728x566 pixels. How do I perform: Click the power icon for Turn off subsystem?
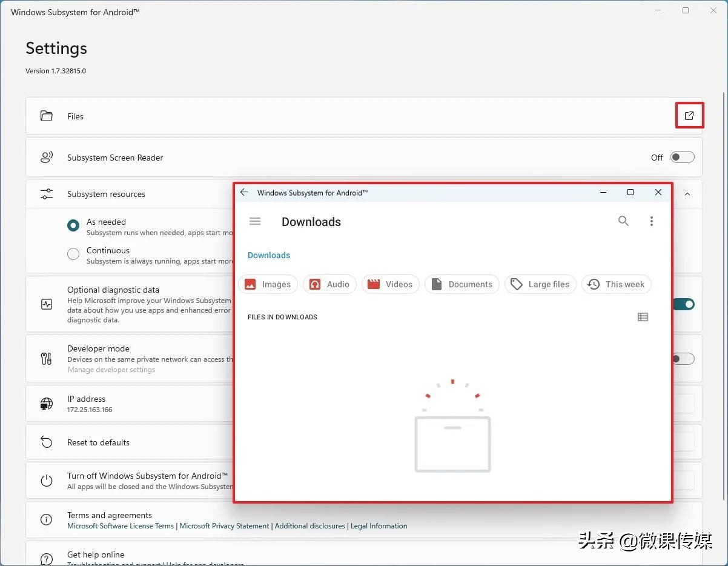point(47,481)
